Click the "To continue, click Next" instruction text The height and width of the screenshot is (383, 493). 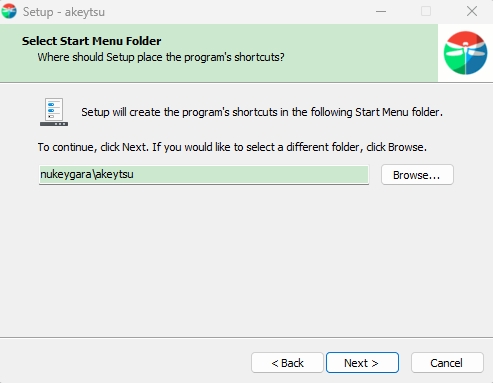coord(232,147)
